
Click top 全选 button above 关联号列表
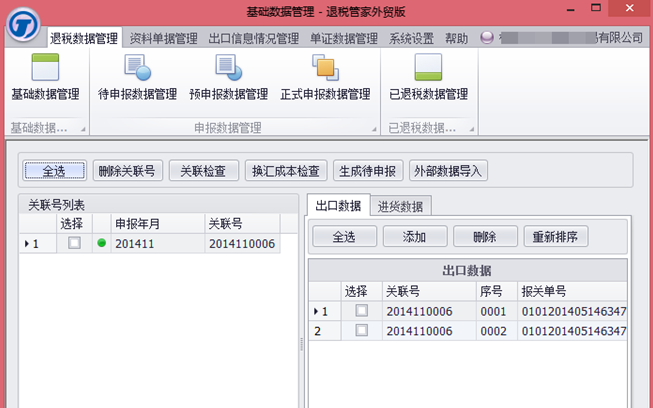(x=55, y=170)
